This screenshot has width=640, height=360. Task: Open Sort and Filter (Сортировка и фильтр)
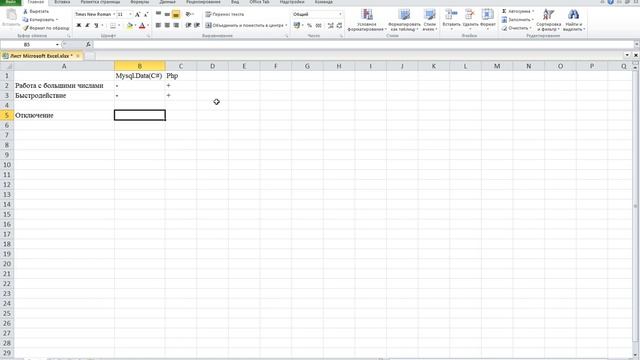click(x=549, y=20)
